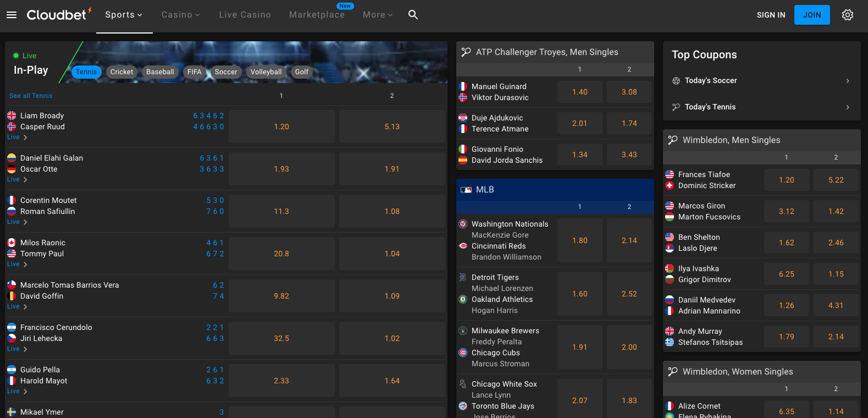Click the racket icon beside Wimbledon, Men Singles
Viewport: 868px width, 418px height.
tap(673, 140)
